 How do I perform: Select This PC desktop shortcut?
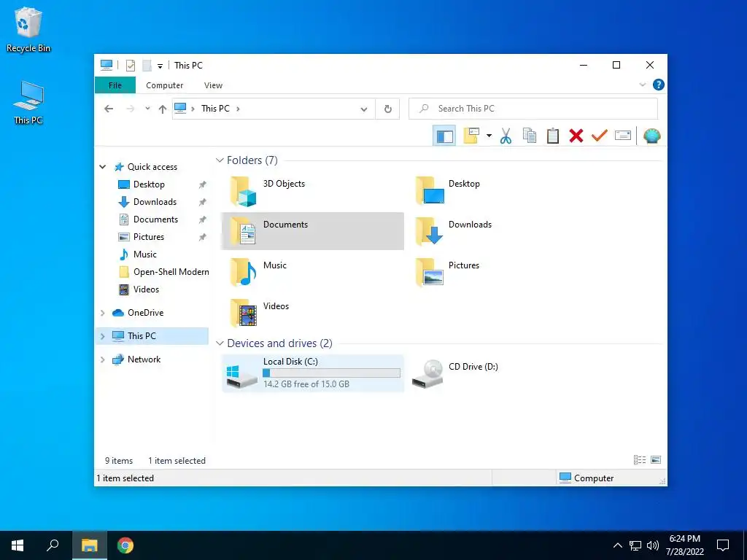click(x=28, y=103)
